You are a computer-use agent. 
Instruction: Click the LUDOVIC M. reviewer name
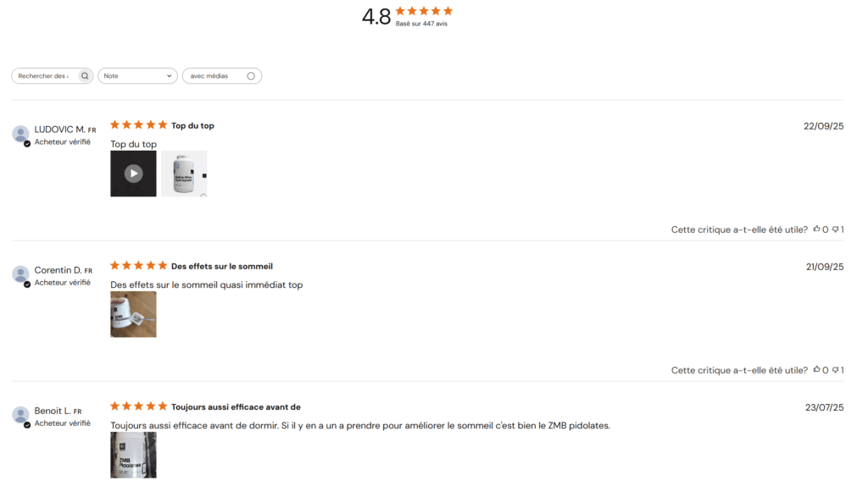pos(59,130)
